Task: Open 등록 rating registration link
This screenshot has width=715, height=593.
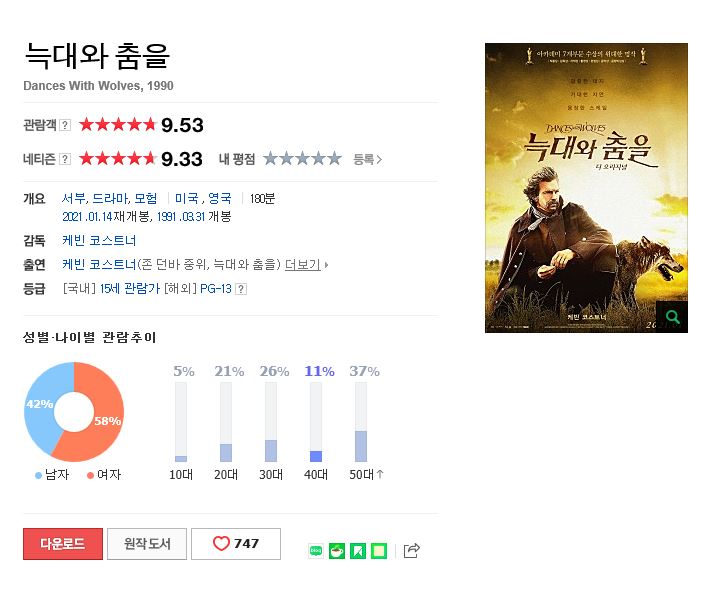Action: 367,159
